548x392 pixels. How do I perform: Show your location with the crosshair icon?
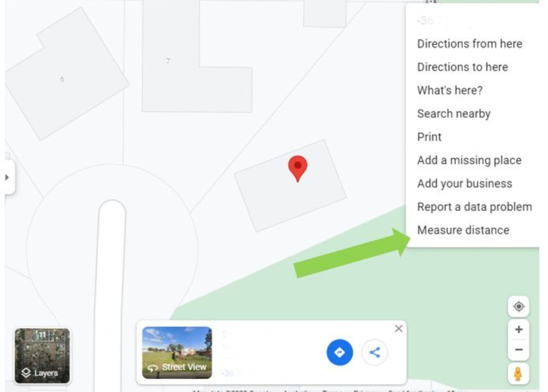[518, 307]
